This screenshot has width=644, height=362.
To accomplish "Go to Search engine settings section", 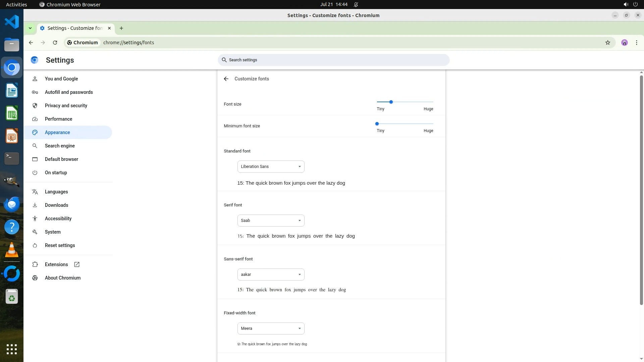I will (x=60, y=146).
